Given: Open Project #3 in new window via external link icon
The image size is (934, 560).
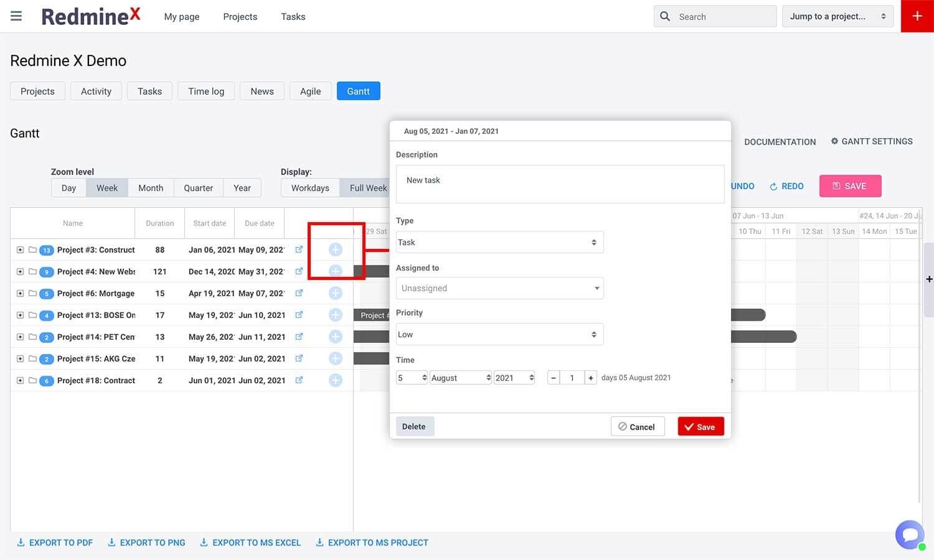Looking at the screenshot, I should 299,250.
